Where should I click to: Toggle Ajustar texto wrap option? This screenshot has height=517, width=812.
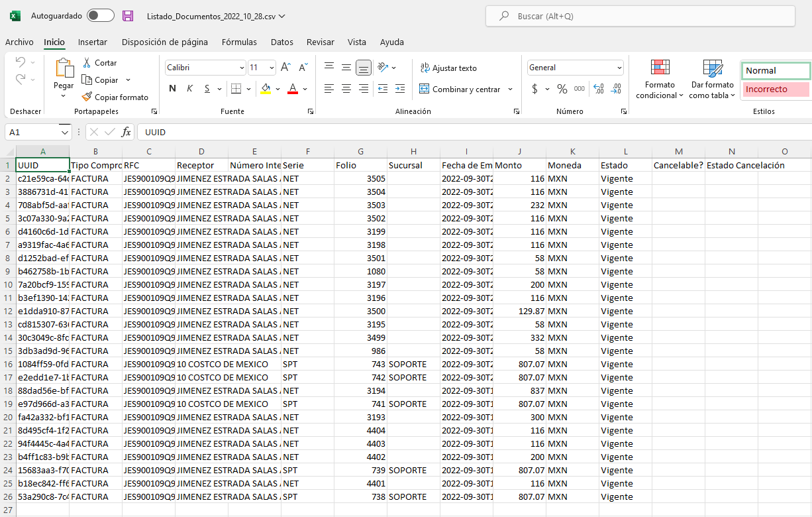click(448, 68)
